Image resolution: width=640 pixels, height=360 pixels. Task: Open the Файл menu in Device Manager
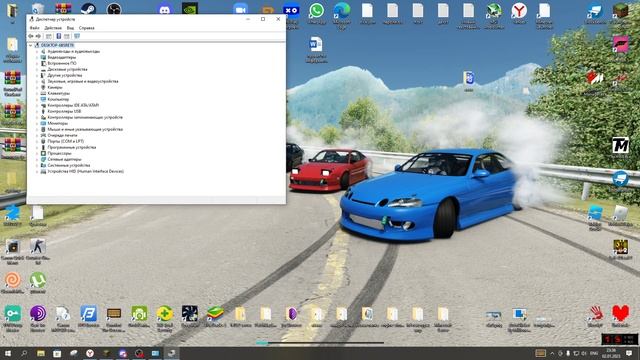pos(34,28)
